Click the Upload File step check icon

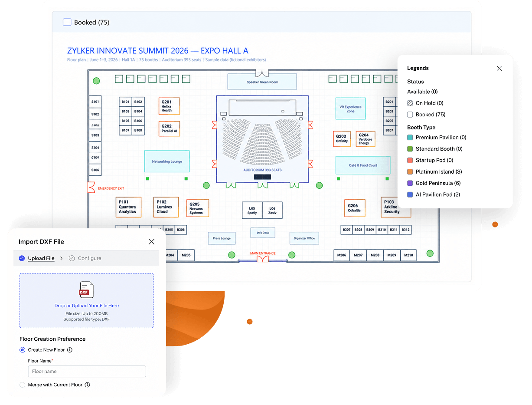(x=22, y=258)
